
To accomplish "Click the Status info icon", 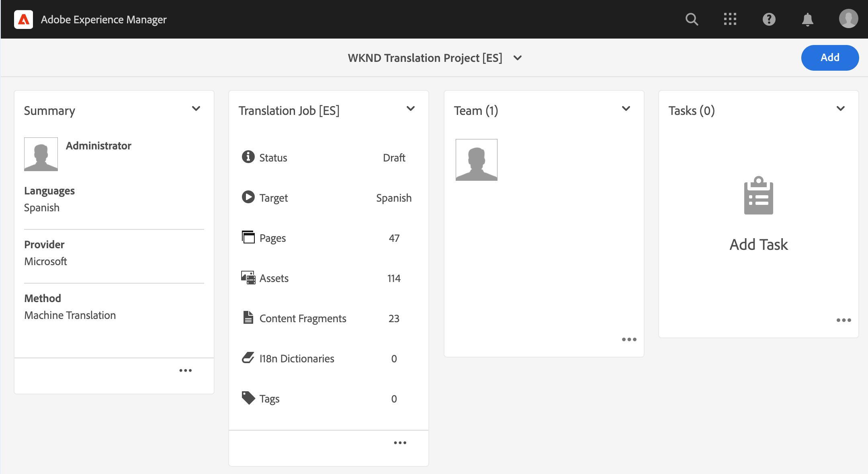I will pyautogui.click(x=248, y=157).
